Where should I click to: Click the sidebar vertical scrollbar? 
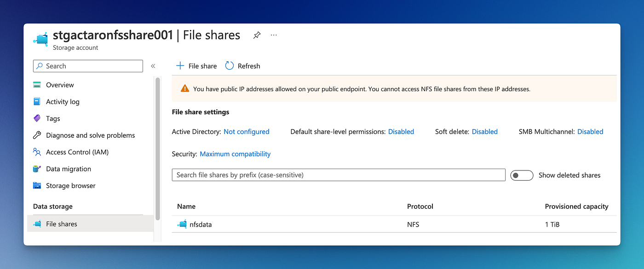pyautogui.click(x=158, y=149)
